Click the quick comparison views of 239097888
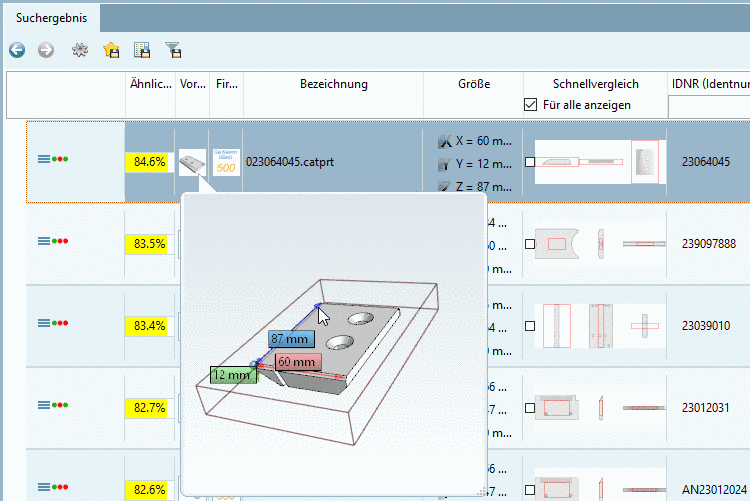Image resolution: width=750 pixels, height=501 pixels. coord(600,244)
